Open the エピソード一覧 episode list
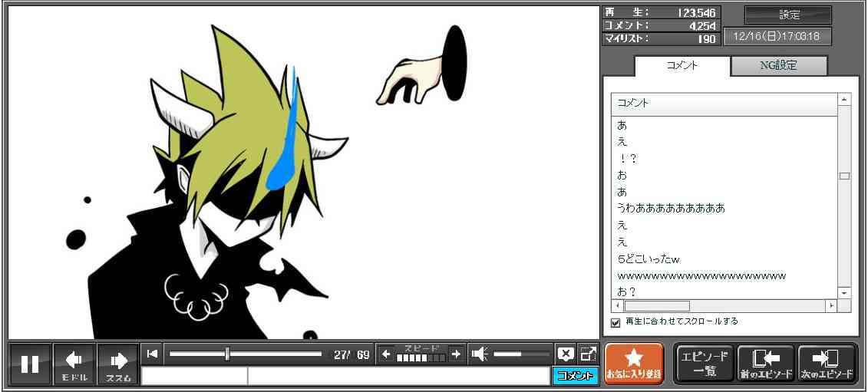 pyautogui.click(x=705, y=364)
